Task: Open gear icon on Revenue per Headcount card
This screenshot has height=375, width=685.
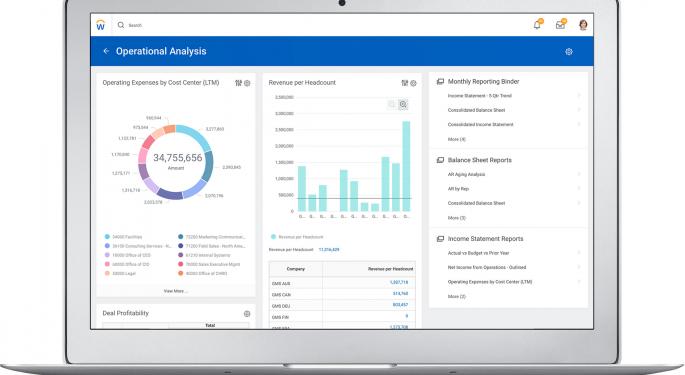Action: point(413,83)
